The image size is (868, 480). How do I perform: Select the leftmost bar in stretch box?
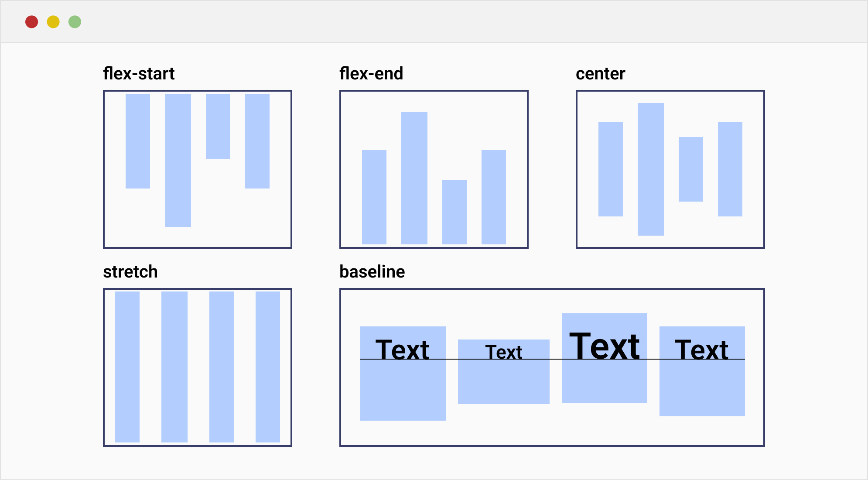point(127,367)
